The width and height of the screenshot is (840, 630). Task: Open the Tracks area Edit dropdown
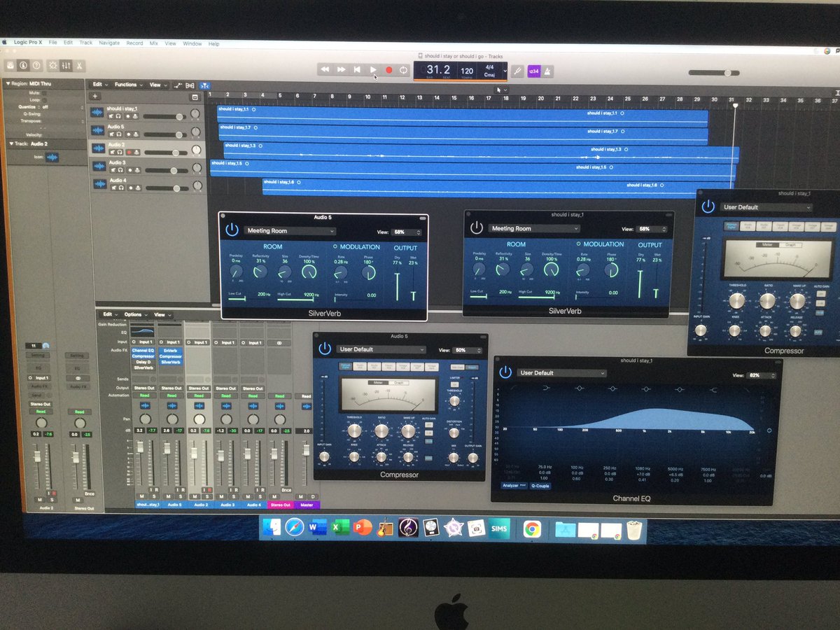click(99, 85)
